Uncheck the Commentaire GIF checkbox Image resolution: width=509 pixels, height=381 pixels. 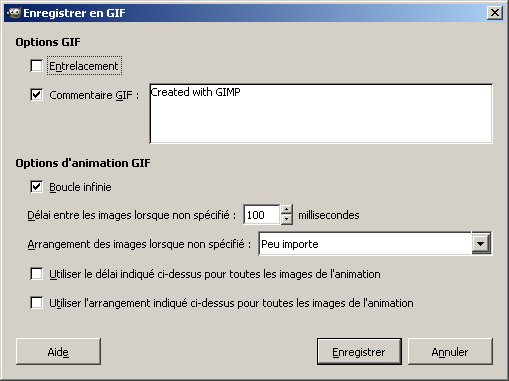click(36, 95)
